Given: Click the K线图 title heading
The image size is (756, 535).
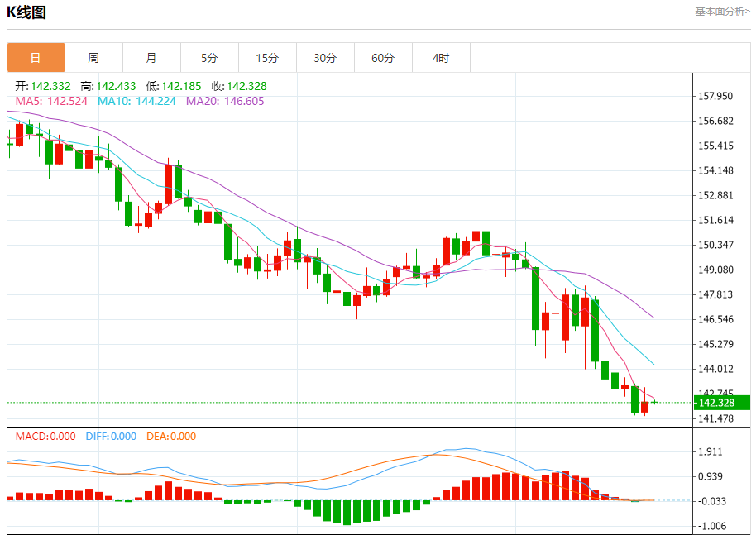Looking at the screenshot, I should coord(26,12).
